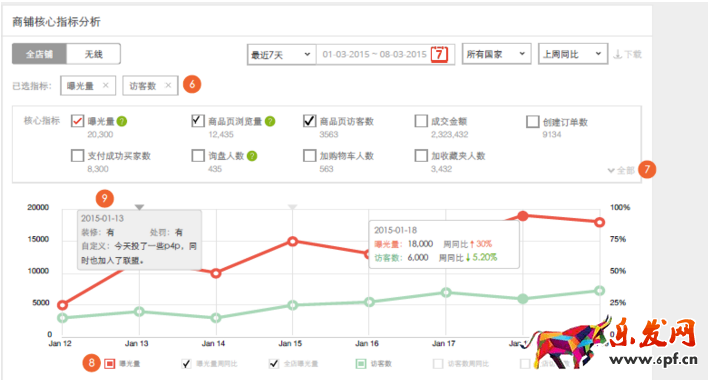Click the green data point at Jan 13
The height and width of the screenshot is (380, 708).
[140, 311]
